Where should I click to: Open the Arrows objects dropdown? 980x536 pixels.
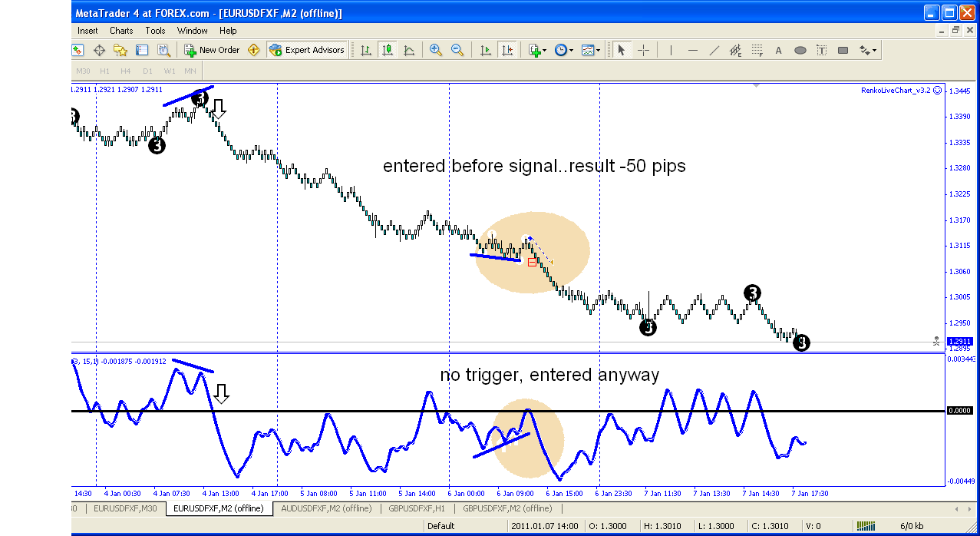868,50
